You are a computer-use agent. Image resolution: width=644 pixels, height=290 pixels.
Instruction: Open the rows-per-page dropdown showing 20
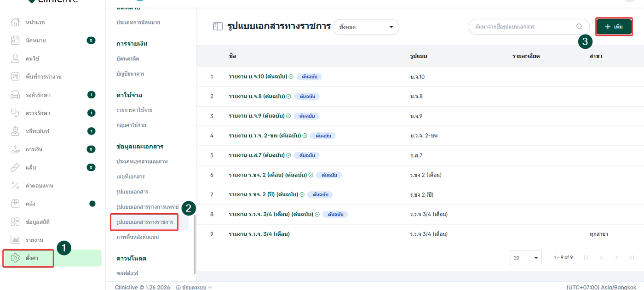pos(525,258)
